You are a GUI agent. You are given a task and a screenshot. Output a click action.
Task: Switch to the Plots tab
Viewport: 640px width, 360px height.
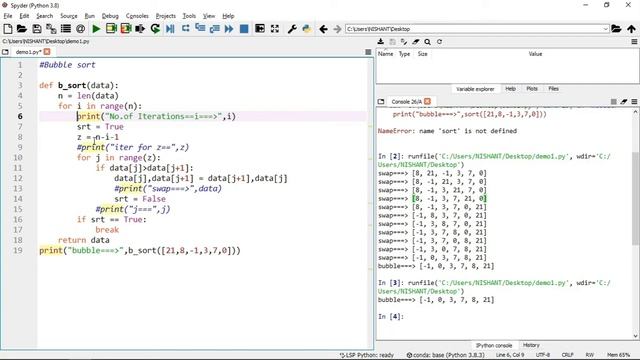coord(532,89)
